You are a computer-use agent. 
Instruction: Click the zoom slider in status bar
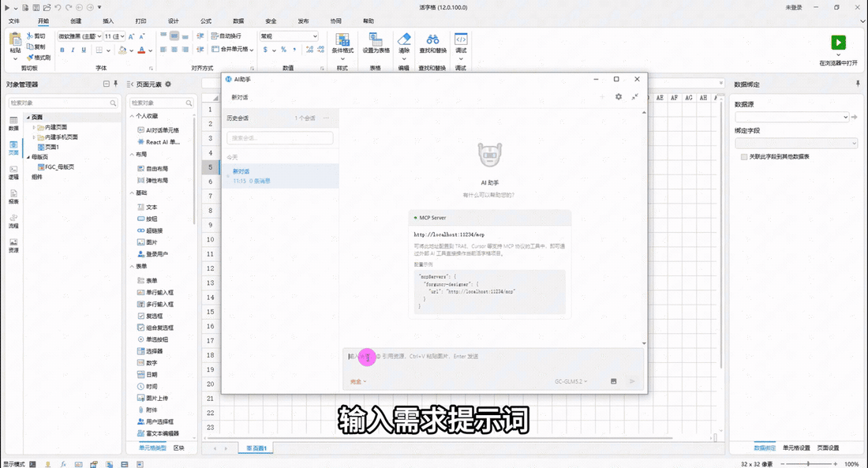pyautogui.click(x=808, y=463)
